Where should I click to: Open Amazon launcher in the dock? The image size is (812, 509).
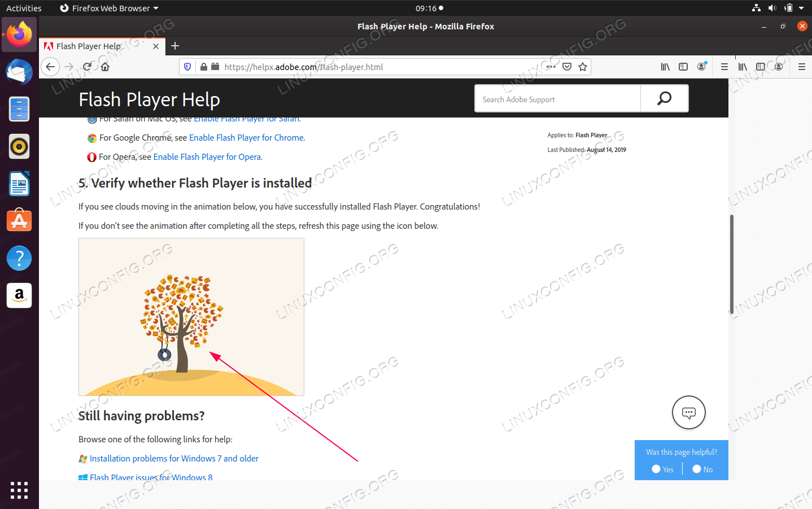pyautogui.click(x=19, y=295)
